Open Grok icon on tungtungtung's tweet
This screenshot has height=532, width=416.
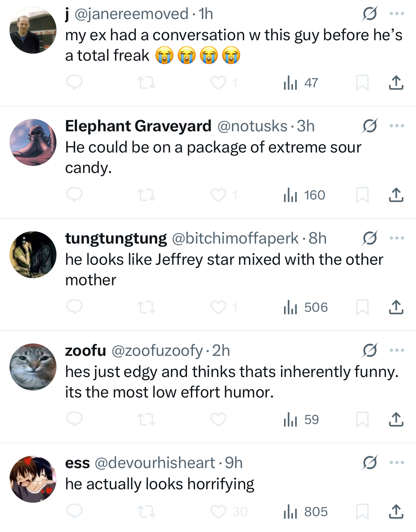pyautogui.click(x=370, y=238)
